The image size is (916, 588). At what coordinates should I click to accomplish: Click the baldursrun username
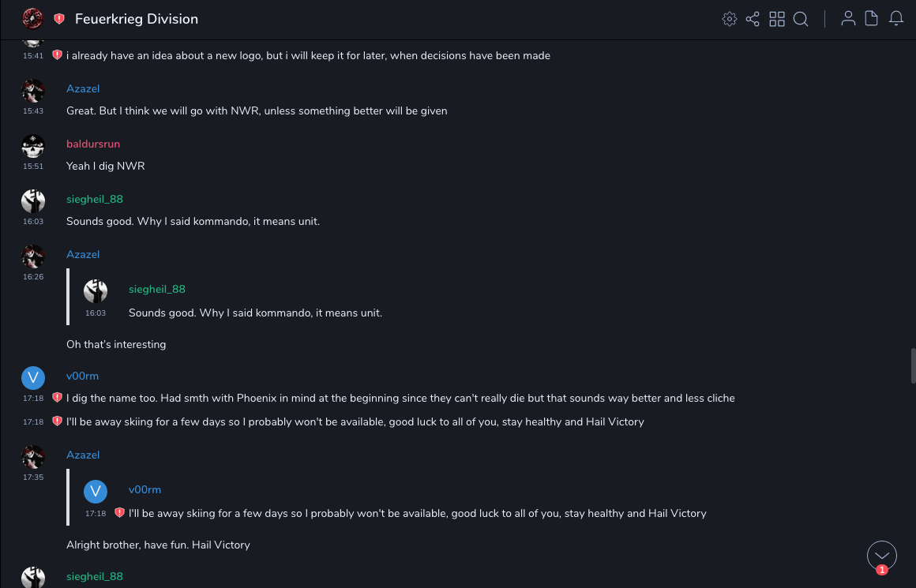coord(93,144)
